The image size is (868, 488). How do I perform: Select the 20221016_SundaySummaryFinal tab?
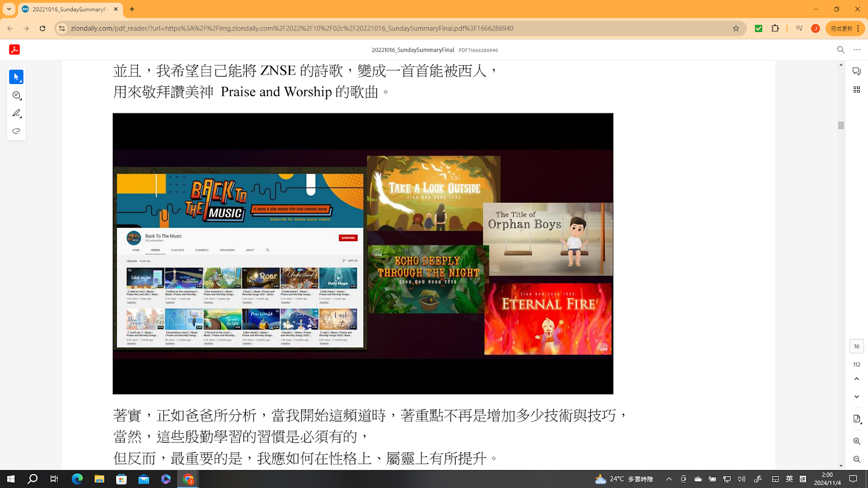coord(69,9)
